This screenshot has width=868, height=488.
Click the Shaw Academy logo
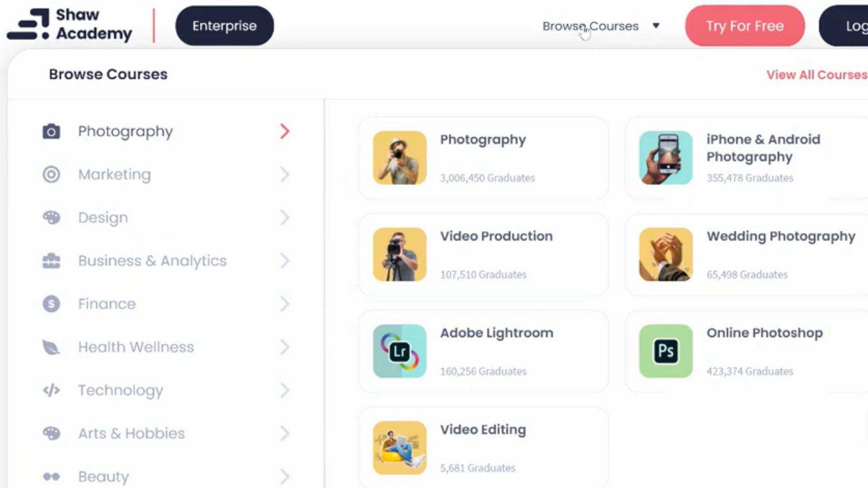tap(69, 25)
